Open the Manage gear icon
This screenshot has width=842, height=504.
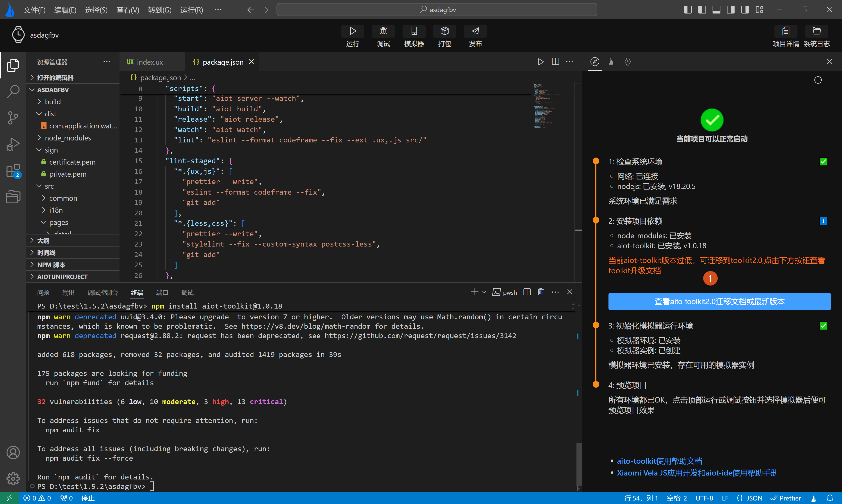click(13, 479)
